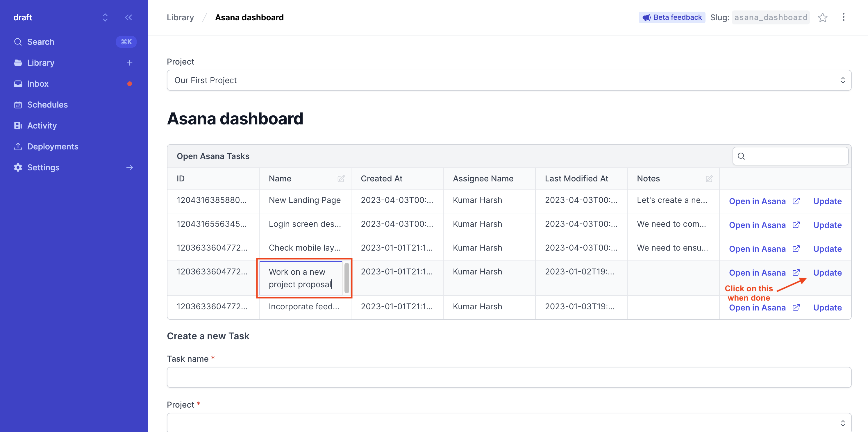Open Work on a new project proposal in Asana

coord(764,273)
